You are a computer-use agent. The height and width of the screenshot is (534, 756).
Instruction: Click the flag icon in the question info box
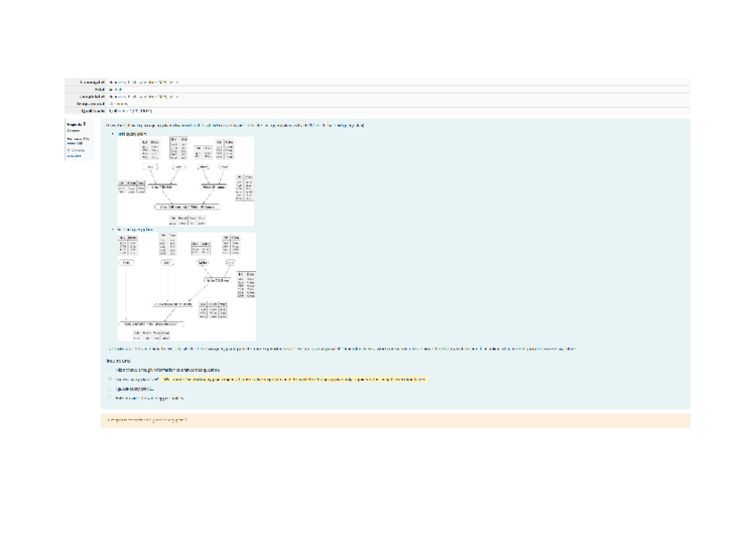point(68,150)
